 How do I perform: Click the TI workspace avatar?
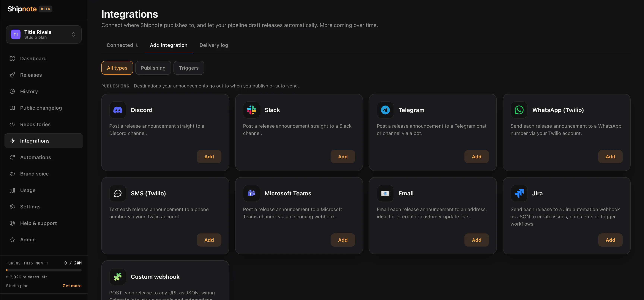click(15, 34)
